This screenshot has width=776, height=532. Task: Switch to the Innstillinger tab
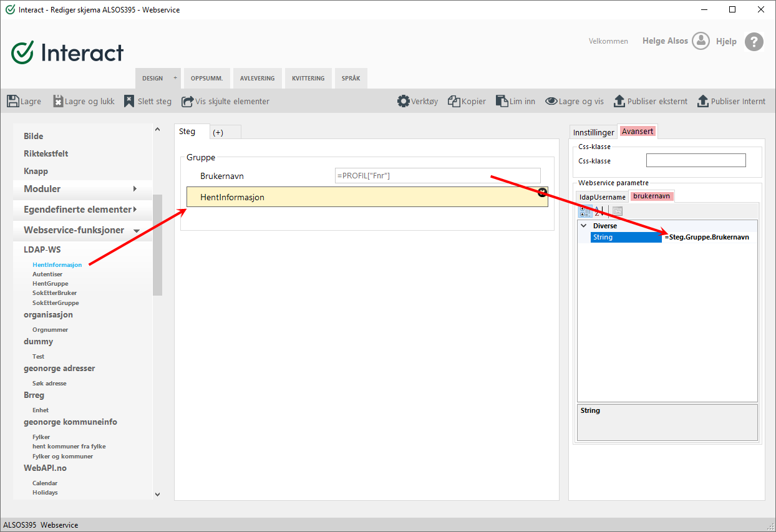click(594, 132)
